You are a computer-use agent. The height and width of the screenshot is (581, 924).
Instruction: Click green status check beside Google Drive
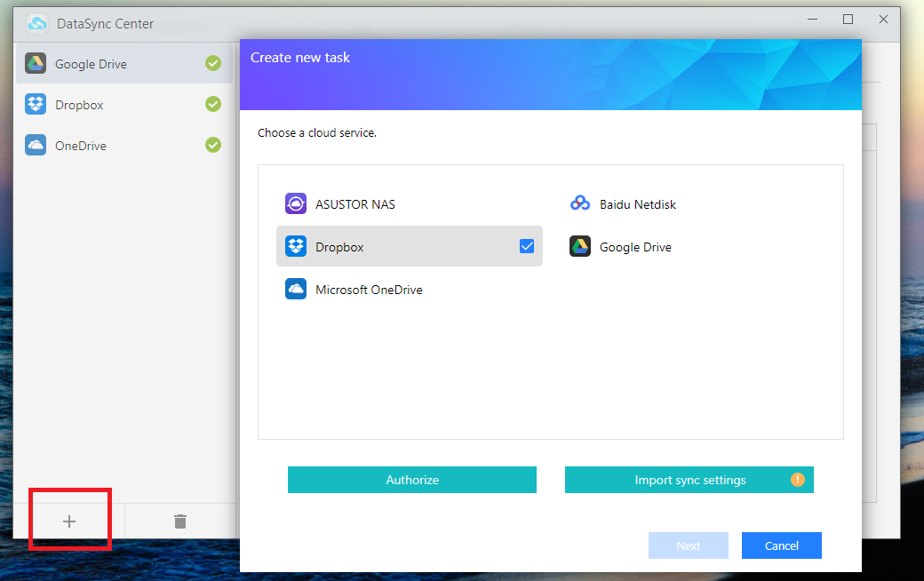click(213, 63)
